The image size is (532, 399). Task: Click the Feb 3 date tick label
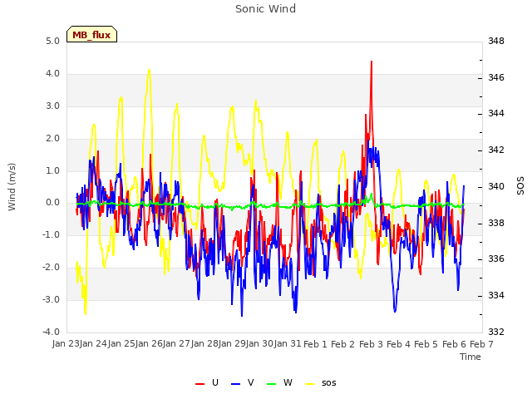[x=371, y=344]
